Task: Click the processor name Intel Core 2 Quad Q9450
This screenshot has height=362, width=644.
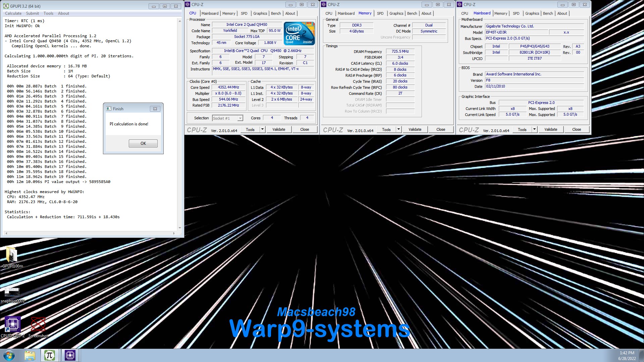Action: point(247,24)
